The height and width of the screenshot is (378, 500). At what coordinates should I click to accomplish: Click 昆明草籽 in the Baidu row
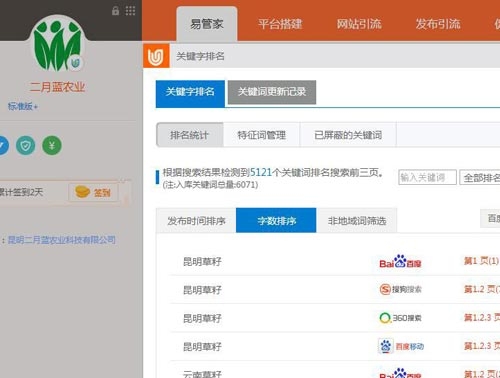click(202, 262)
